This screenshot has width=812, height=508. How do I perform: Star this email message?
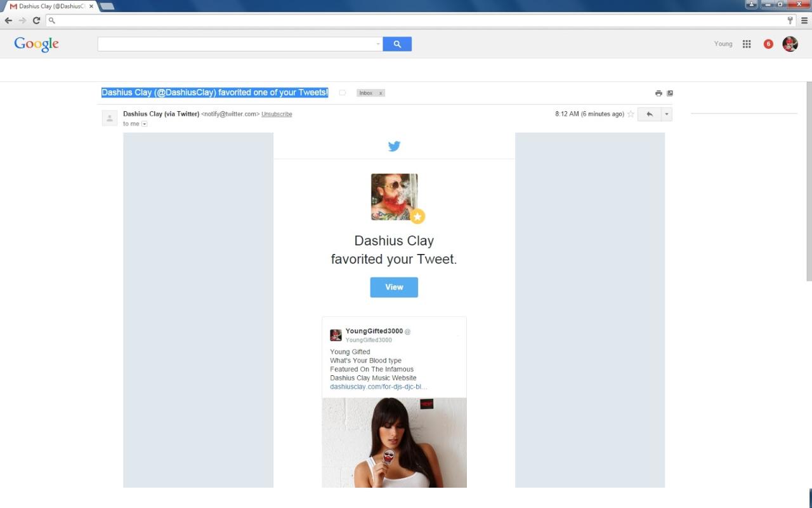click(x=631, y=114)
